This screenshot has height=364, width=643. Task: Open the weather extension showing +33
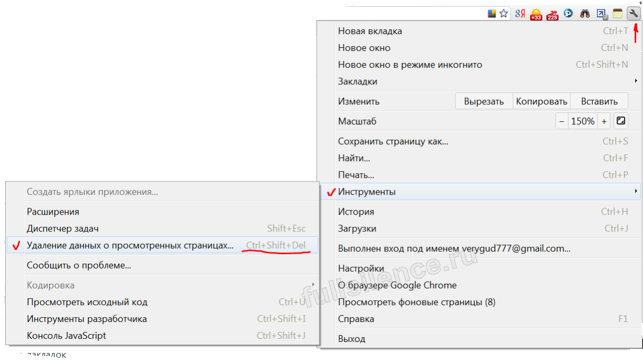click(x=535, y=14)
